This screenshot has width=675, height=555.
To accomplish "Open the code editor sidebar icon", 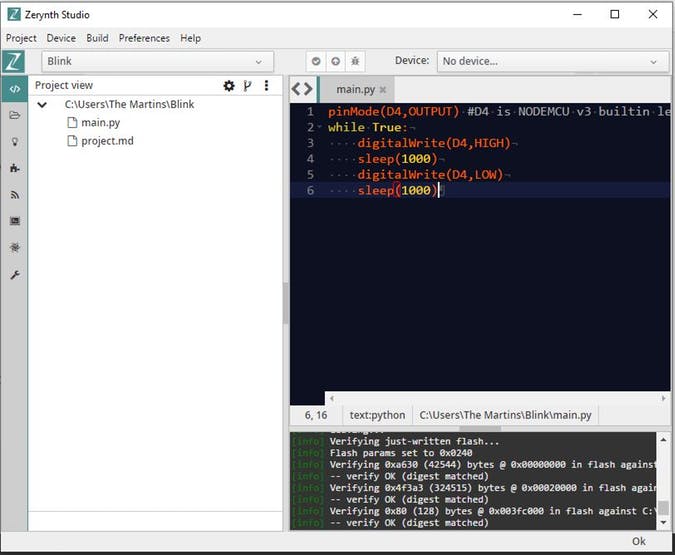I will (15, 89).
